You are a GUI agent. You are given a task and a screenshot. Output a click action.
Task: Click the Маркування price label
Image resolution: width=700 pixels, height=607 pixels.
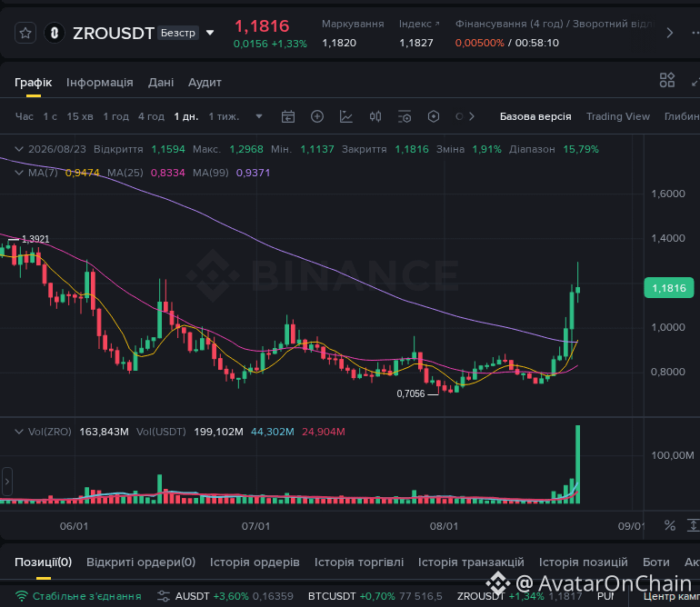353,24
